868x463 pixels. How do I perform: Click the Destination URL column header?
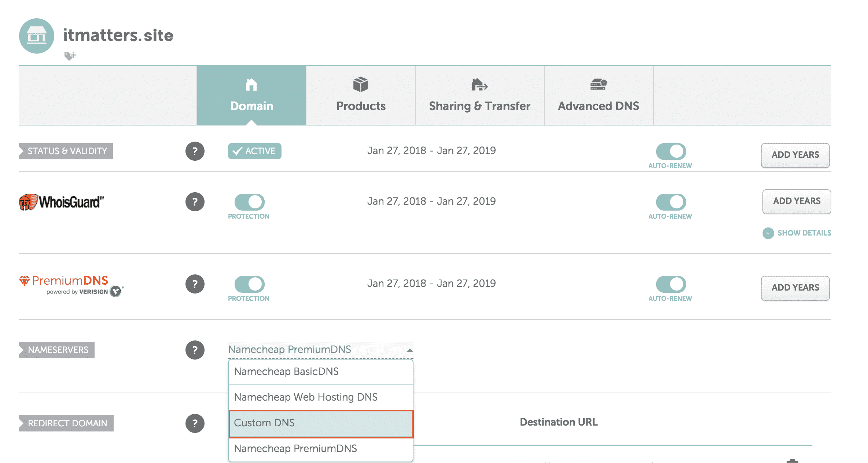tap(559, 422)
